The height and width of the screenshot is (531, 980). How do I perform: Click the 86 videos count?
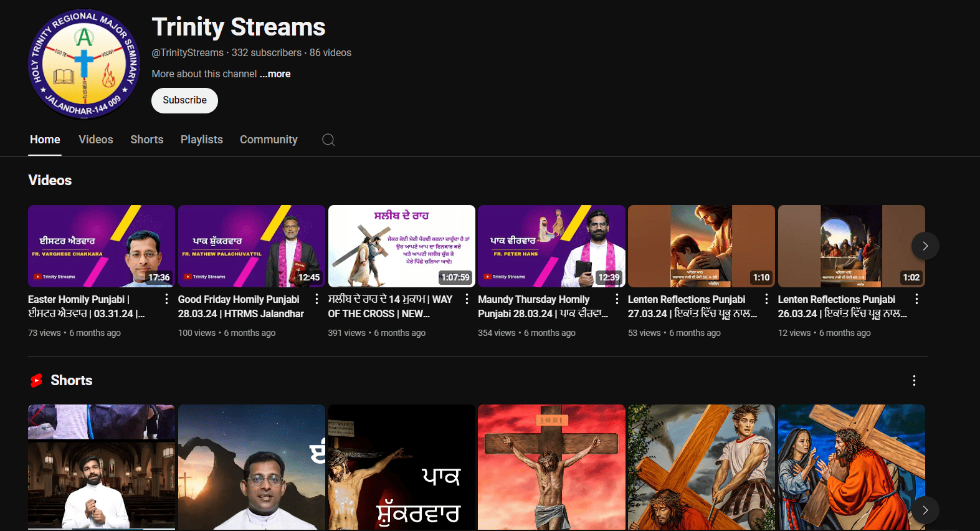330,53
